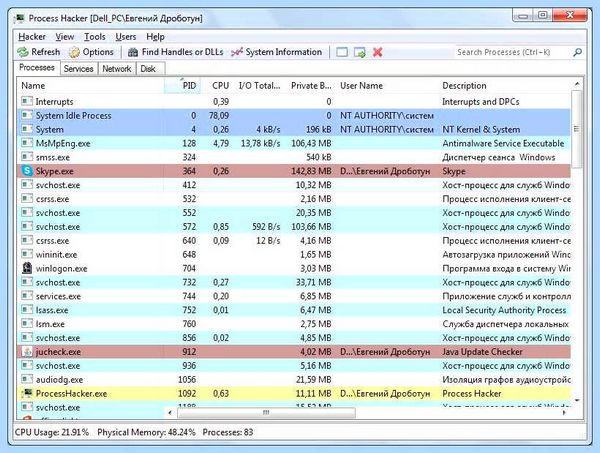Click the Local Security Authority Process description
This screenshot has height=453, width=600.
coord(504,310)
